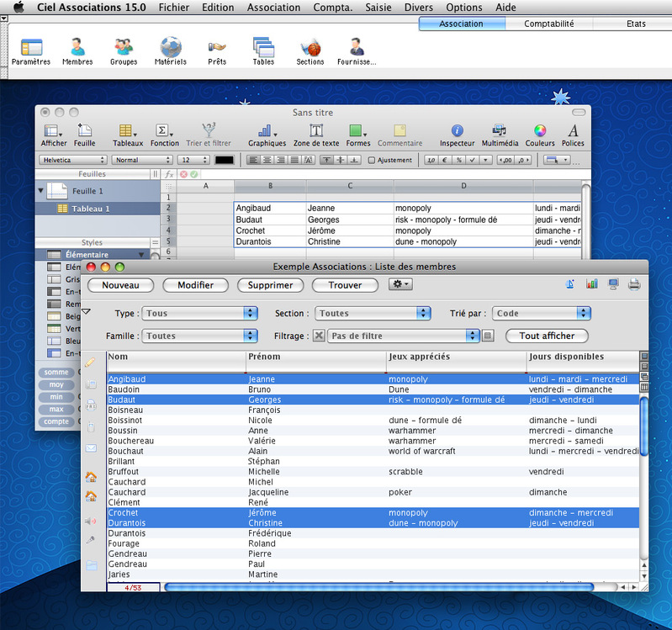672x630 pixels.
Task: Click the Filtrage X checkbox
Action: click(319, 336)
